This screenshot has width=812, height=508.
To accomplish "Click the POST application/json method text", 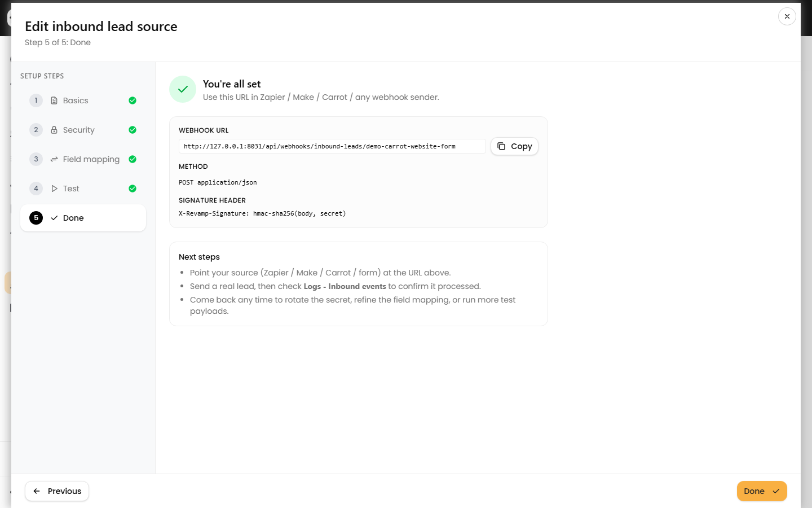I will coord(218,182).
